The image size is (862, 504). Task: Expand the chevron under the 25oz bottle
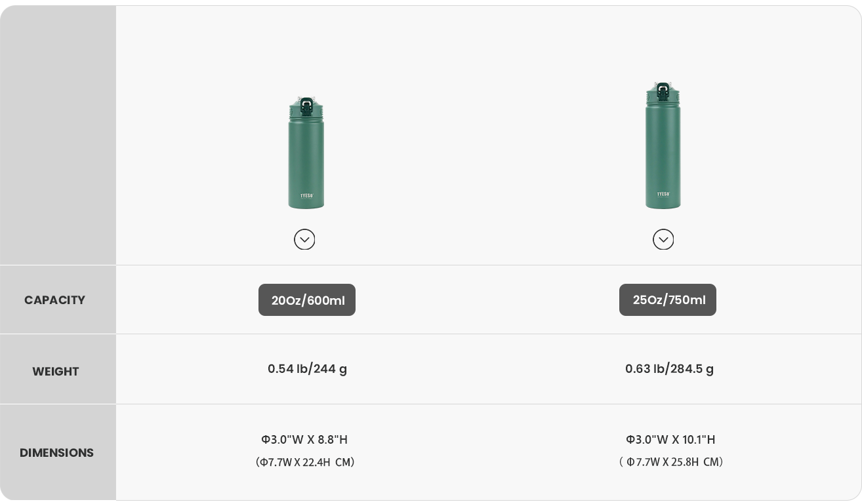tap(663, 239)
